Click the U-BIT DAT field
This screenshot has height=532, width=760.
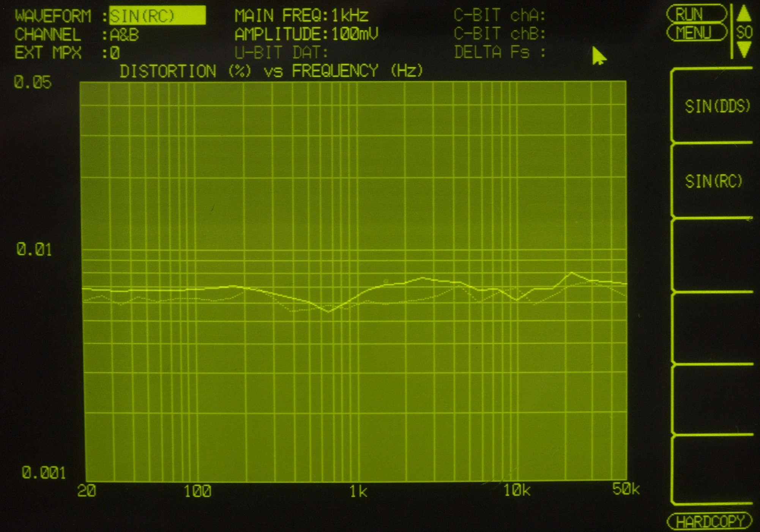click(x=281, y=52)
